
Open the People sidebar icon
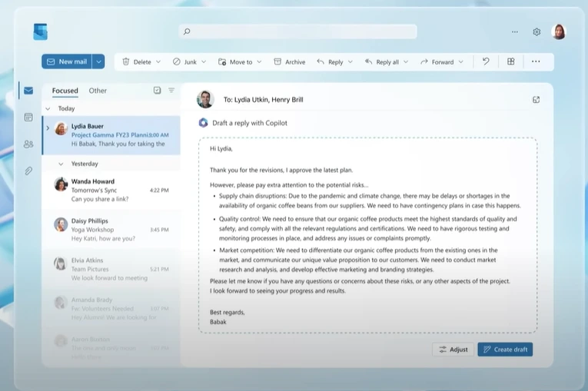click(x=28, y=144)
